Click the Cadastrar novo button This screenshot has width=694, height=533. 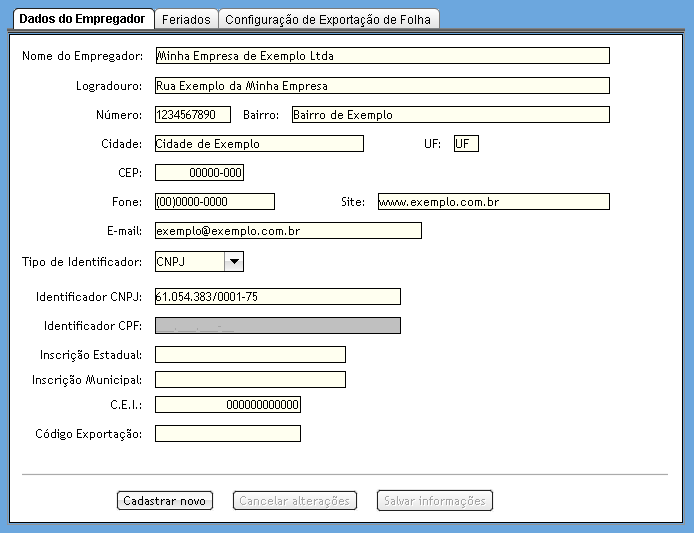click(x=165, y=501)
